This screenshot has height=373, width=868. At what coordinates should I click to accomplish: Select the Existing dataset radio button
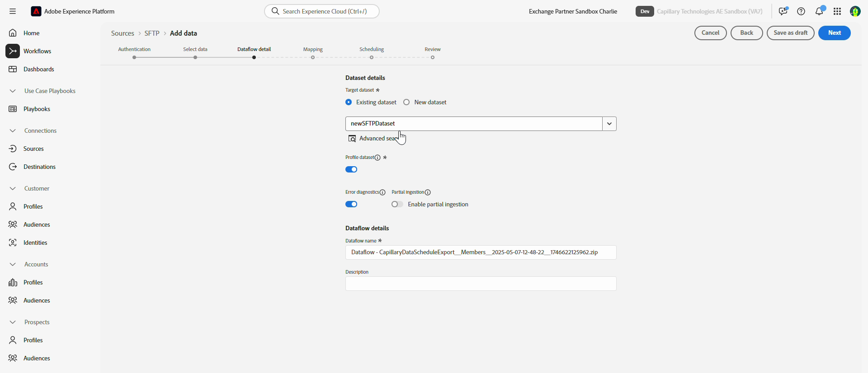(349, 103)
